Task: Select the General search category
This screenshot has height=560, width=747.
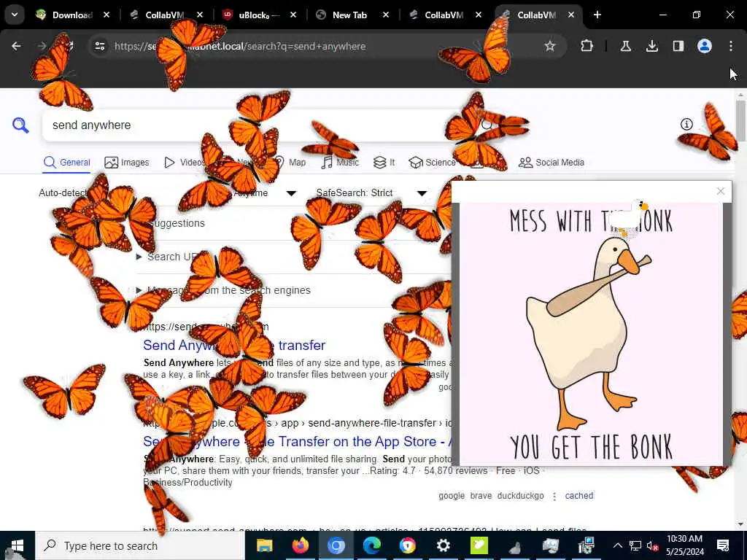Action: pos(66,163)
